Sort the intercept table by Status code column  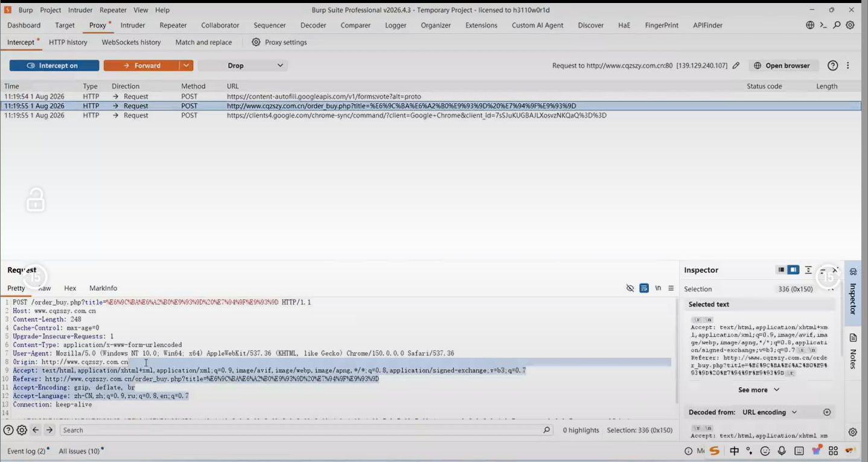coord(764,86)
